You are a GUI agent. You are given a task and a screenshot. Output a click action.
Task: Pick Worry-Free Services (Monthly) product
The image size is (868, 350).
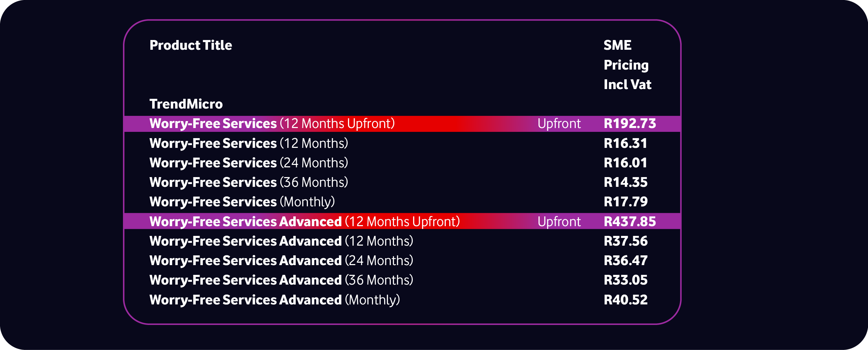coord(242,202)
